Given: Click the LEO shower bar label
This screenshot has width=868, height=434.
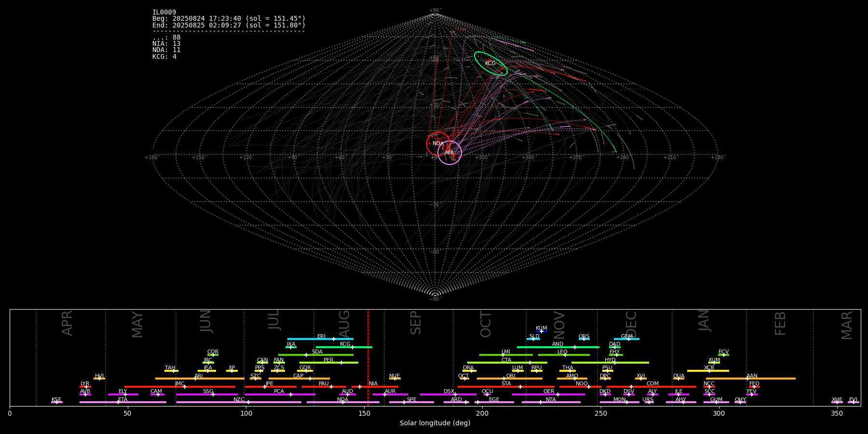Looking at the screenshot, I should [x=562, y=352].
